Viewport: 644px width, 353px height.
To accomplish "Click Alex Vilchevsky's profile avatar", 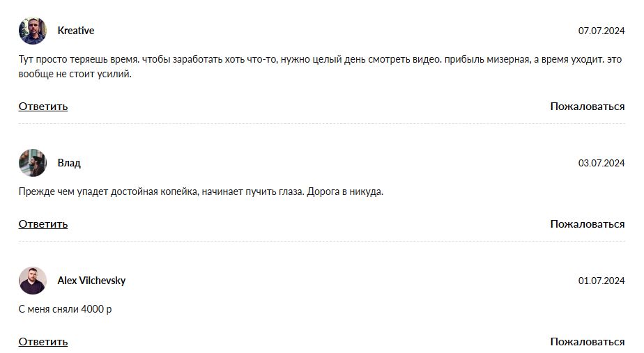I will [x=32, y=281].
